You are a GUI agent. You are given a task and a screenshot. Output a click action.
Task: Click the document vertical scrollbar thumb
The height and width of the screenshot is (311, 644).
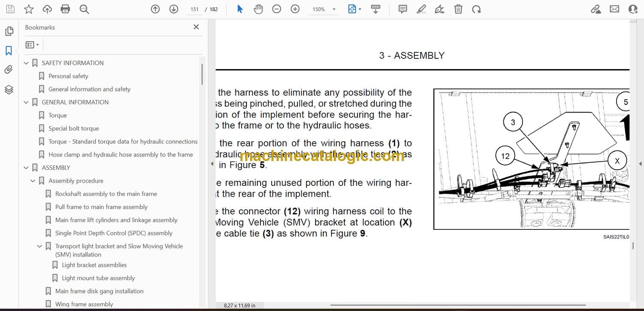[633, 246]
